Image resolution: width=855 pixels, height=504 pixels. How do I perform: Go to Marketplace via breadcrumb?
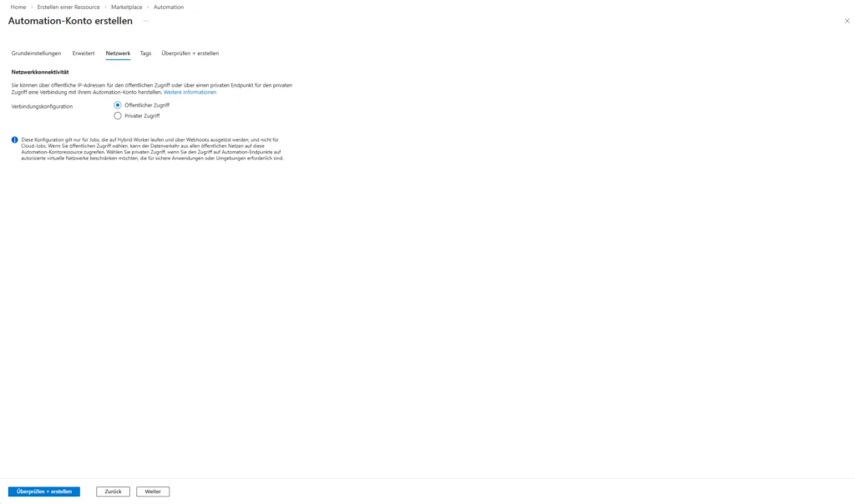point(127,7)
